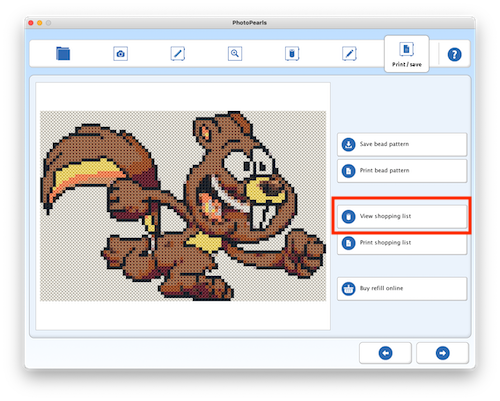
Task: Open the blue folder icon in toolbar
Action: (x=63, y=53)
